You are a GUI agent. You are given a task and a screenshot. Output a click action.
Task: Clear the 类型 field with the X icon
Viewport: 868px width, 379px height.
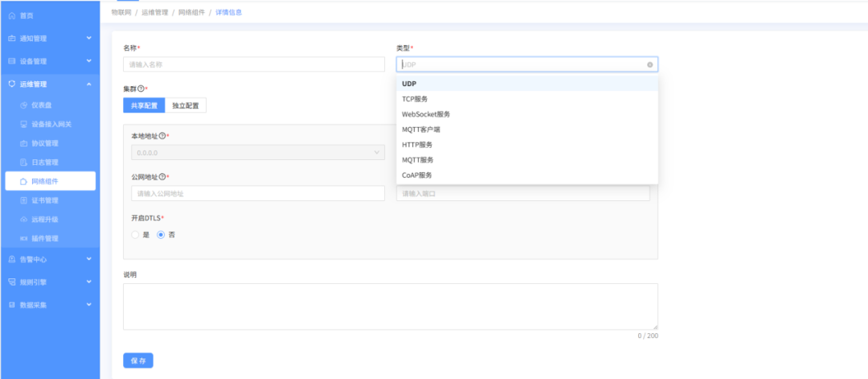649,65
